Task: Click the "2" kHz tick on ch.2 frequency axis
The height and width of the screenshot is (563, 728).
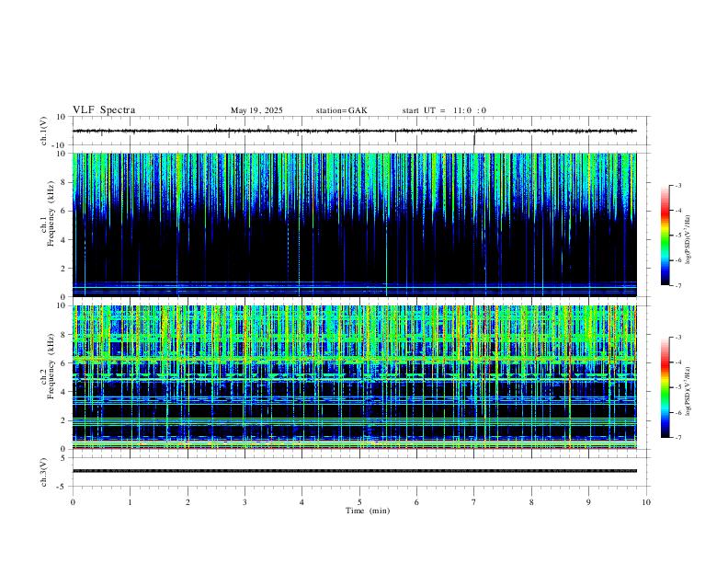Action: [64, 420]
